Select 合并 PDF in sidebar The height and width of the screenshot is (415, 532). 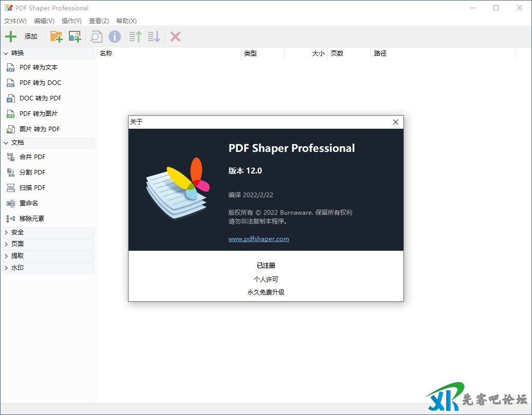(x=32, y=157)
